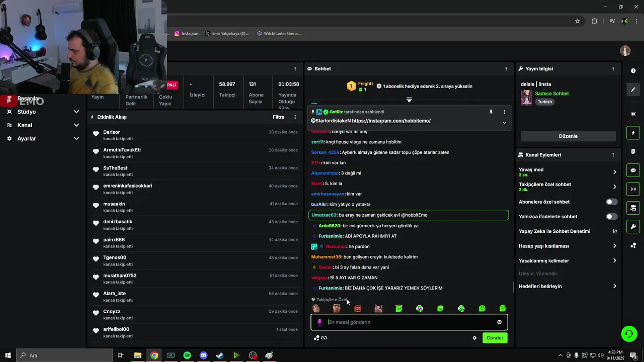Select the red angry face emote
The width and height of the screenshot is (644, 362).
358,308
